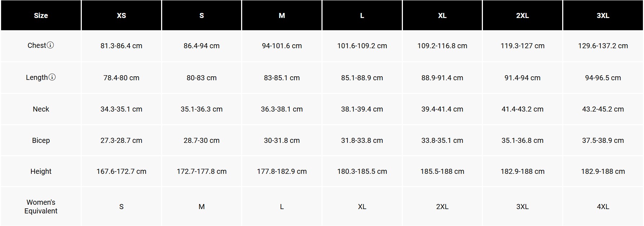Screen dimensions: 644x226
Task: Click the Size header cell
Action: [x=41, y=15]
